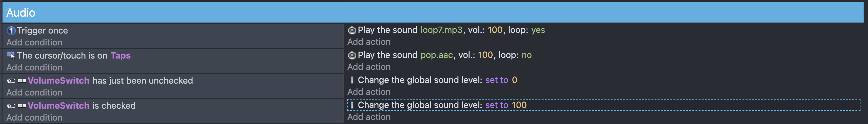The height and width of the screenshot is (124, 868).
Task: Click the toggle icon in the VolumeSwitch checked row
Action: (x=11, y=106)
